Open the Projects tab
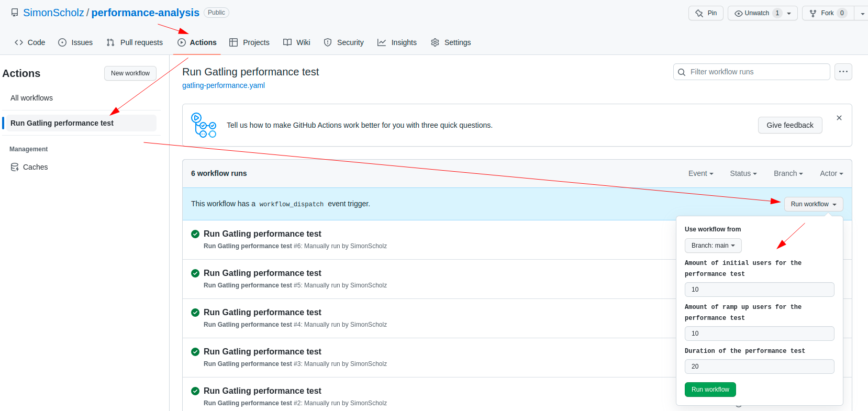Screen dimensions: 868x411 tap(250, 42)
